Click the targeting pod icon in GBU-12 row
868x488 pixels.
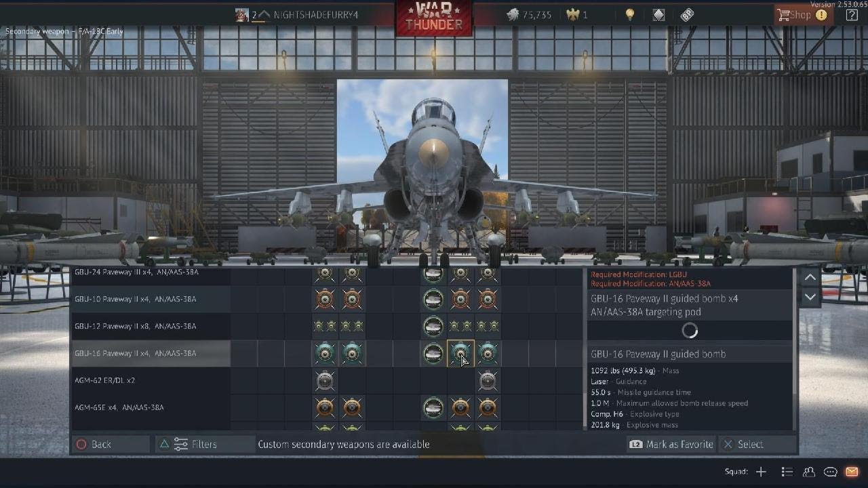(x=433, y=326)
